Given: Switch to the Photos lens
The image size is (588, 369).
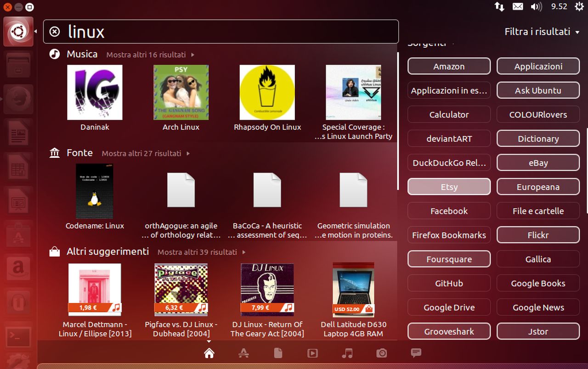Looking at the screenshot, I should [x=381, y=353].
